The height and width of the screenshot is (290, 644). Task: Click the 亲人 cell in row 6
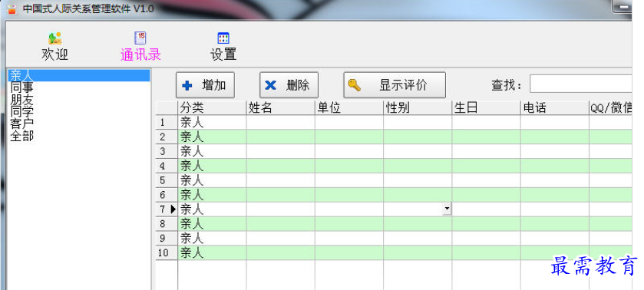[x=212, y=195]
